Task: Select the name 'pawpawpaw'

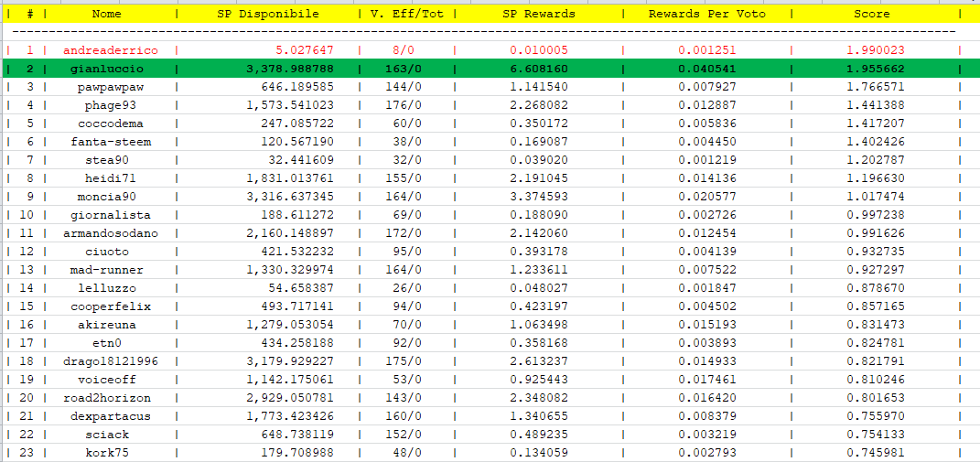Action: pos(111,87)
